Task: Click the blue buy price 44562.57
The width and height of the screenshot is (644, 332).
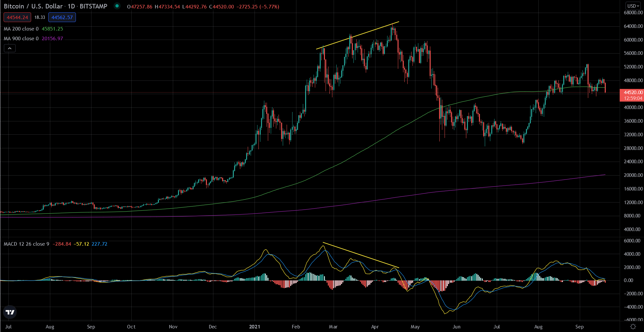Action: pos(62,17)
